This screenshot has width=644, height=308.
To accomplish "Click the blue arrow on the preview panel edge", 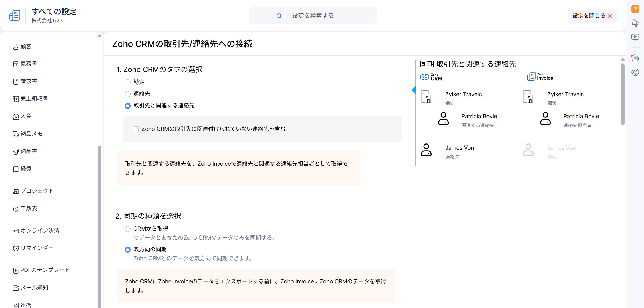I will tap(413, 90).
